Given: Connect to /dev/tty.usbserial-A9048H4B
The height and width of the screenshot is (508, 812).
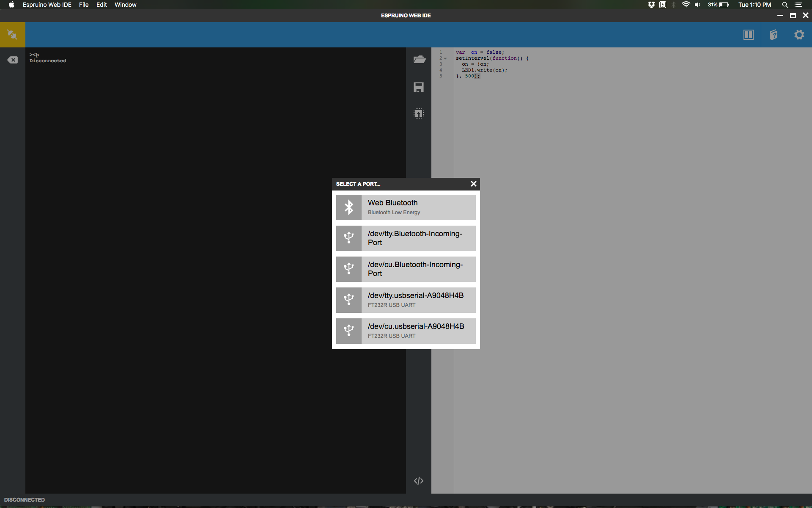Looking at the screenshot, I should tap(406, 300).
